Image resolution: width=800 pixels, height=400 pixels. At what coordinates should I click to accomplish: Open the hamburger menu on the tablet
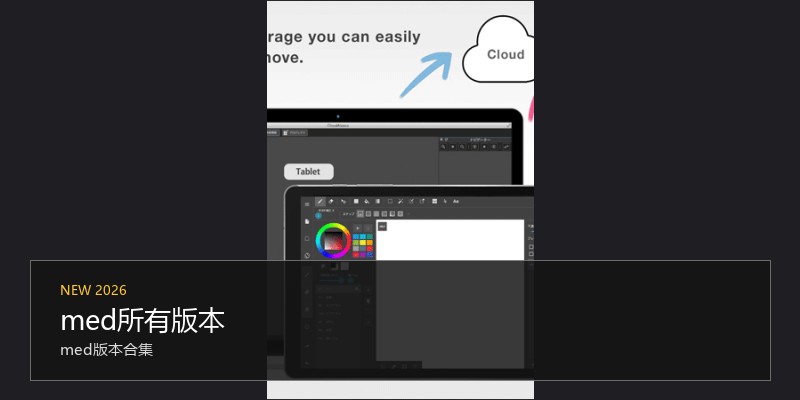(x=307, y=204)
